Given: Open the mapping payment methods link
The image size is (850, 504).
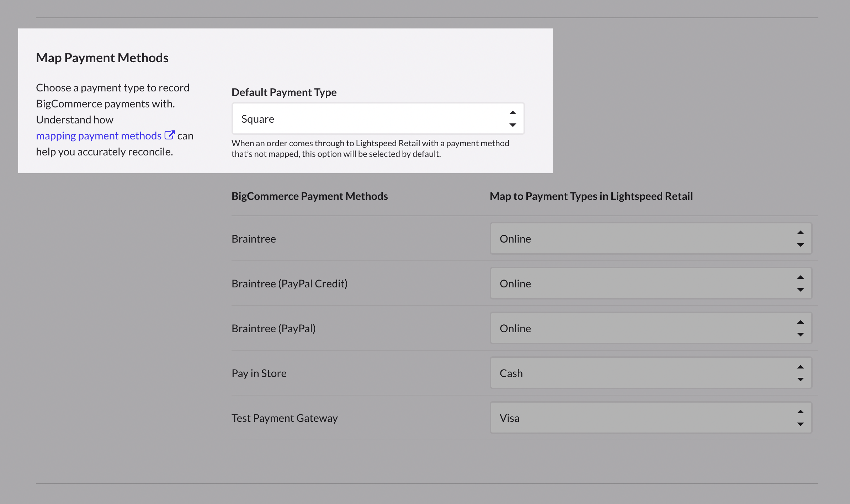Looking at the screenshot, I should 99,136.
